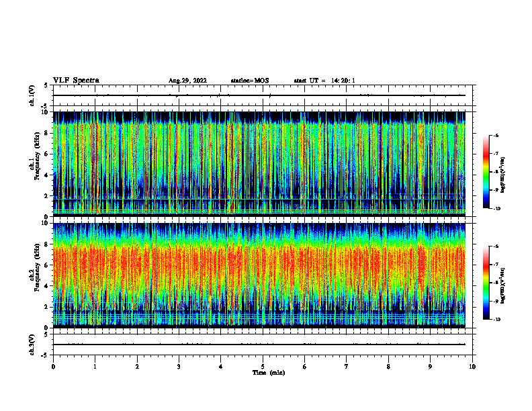
Task: Click time axis tick label "6"
Action: pos(305,367)
